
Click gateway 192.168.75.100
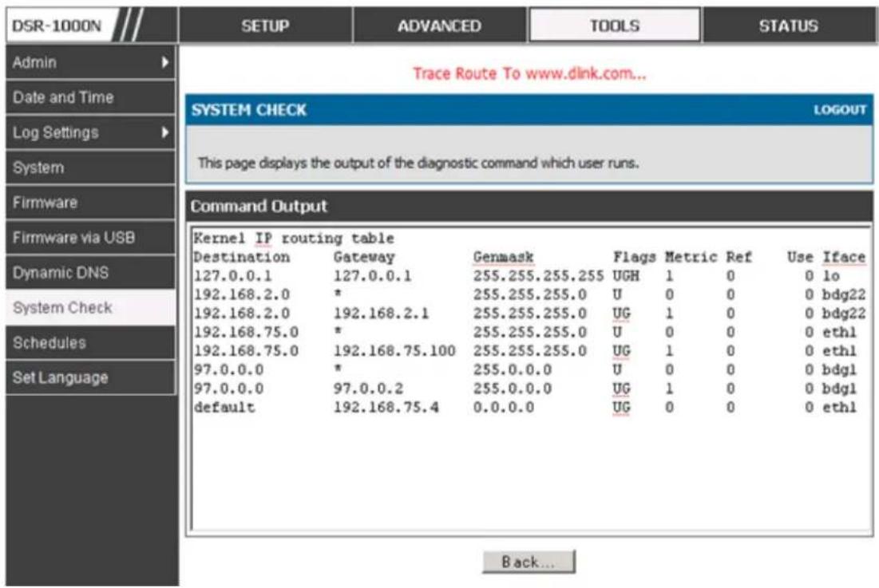tap(394, 351)
